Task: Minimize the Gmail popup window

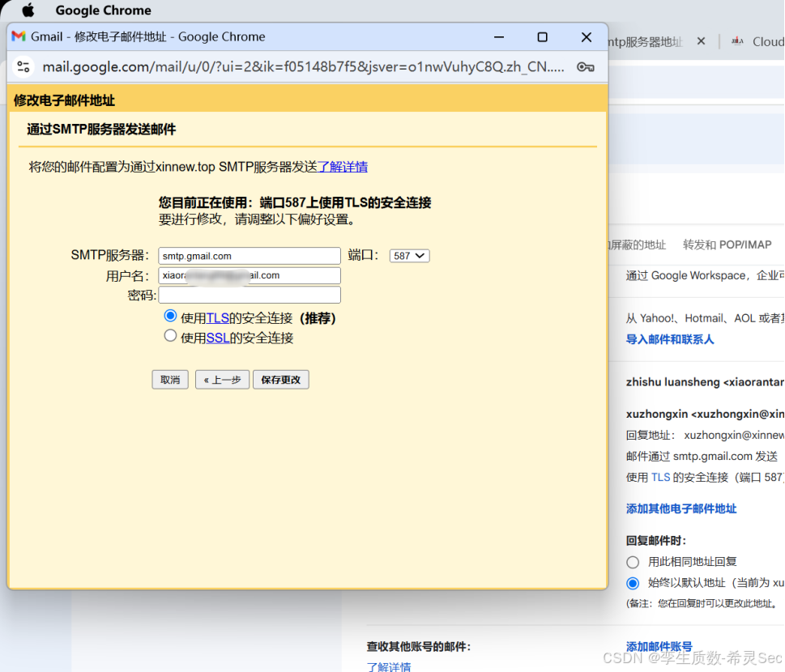Action: tap(499, 37)
